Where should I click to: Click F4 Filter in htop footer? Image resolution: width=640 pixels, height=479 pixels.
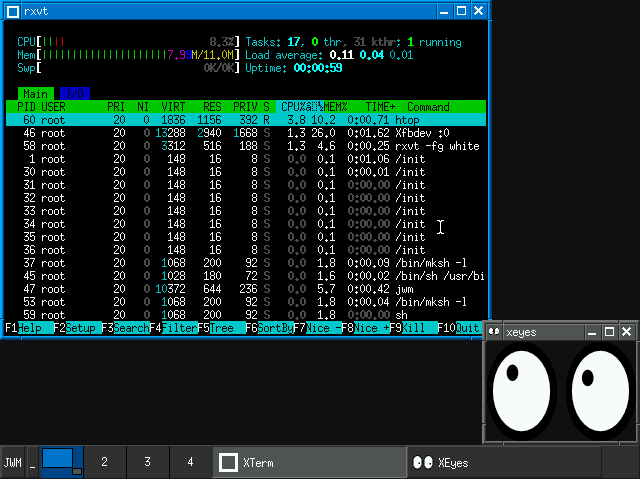[173, 328]
